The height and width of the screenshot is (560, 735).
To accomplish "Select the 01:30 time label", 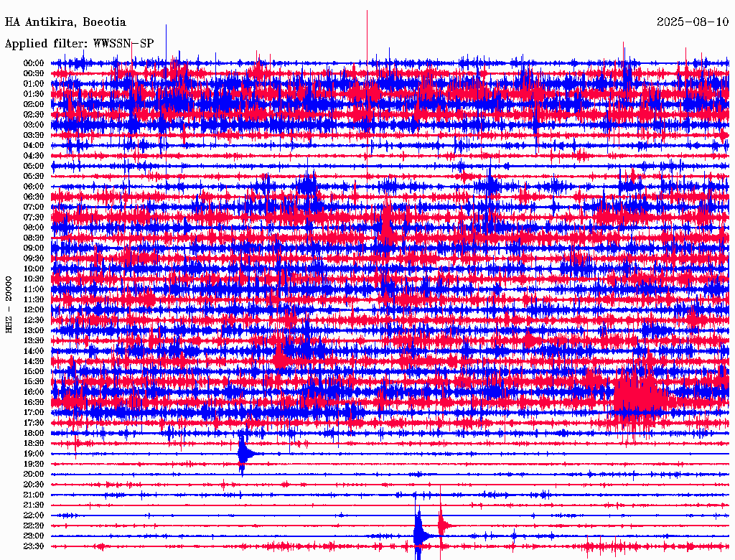I will click(x=33, y=94).
